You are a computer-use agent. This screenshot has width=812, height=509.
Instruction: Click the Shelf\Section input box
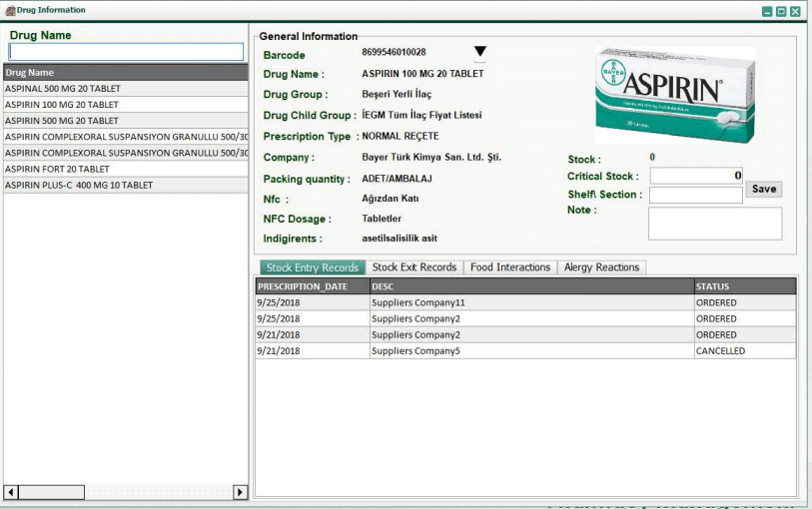695,196
